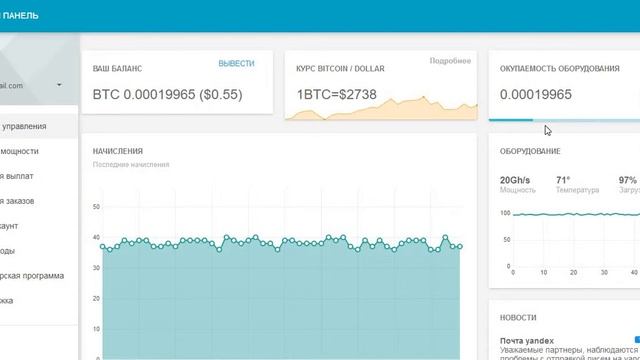Click the 20Gh/s power value
The height and width of the screenshot is (360, 640).
515,180
